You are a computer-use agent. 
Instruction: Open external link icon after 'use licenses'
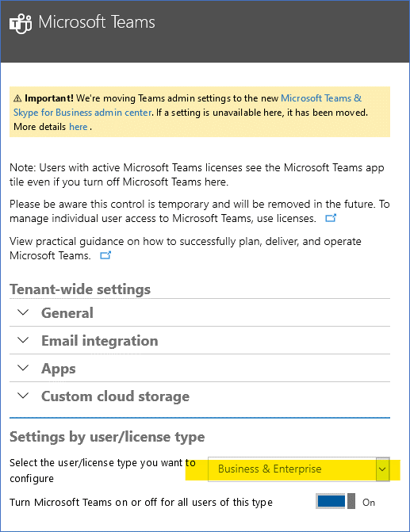pyautogui.click(x=331, y=218)
